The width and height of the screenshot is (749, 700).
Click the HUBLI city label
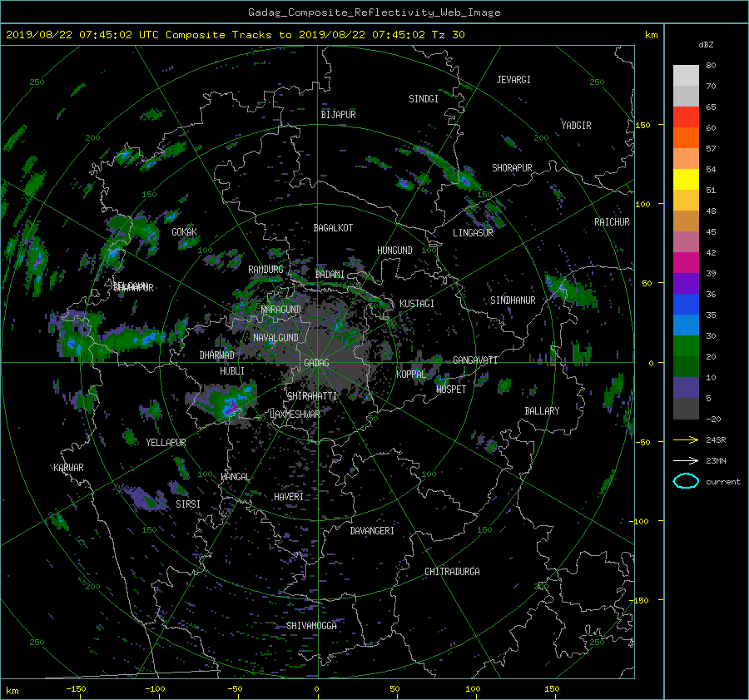(x=232, y=371)
